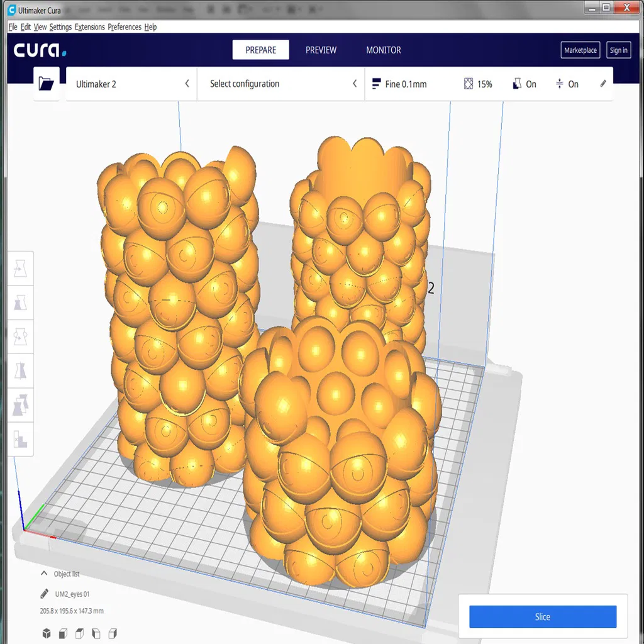Select the Per Model Settings tool
Image resolution: width=644 pixels, height=644 pixels.
tap(20, 405)
